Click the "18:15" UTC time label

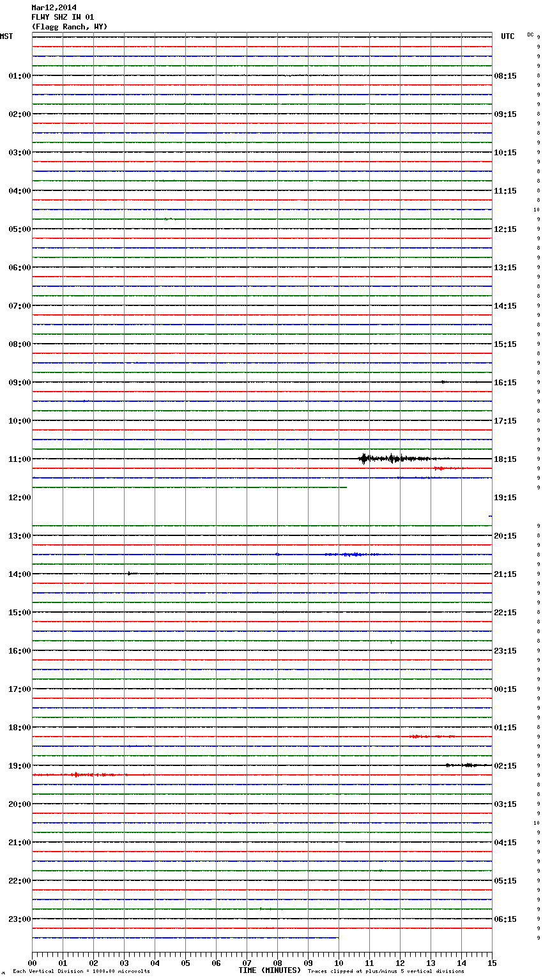[505, 459]
